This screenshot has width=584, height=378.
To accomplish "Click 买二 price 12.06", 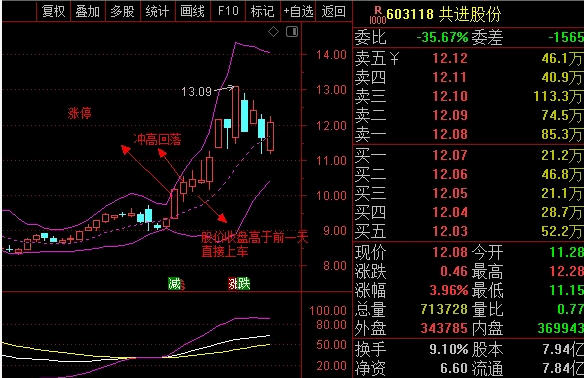I will [x=450, y=174].
